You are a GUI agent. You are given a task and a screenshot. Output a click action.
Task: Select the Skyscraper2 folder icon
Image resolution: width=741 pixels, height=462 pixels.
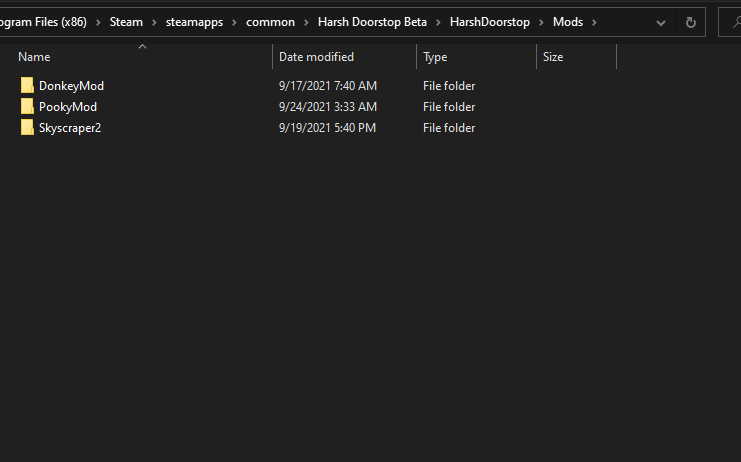pyautogui.click(x=27, y=128)
